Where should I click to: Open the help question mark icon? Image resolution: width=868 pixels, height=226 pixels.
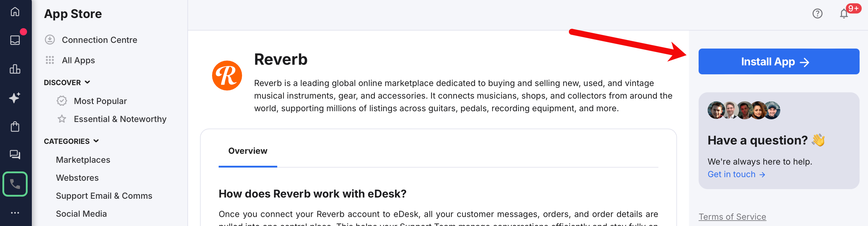point(818,13)
